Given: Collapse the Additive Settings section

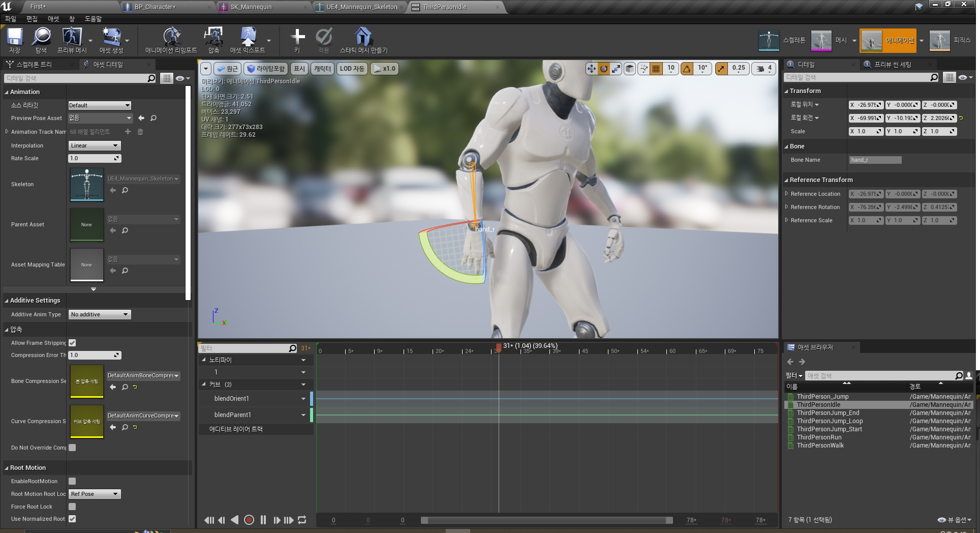Looking at the screenshot, I should pos(7,301).
